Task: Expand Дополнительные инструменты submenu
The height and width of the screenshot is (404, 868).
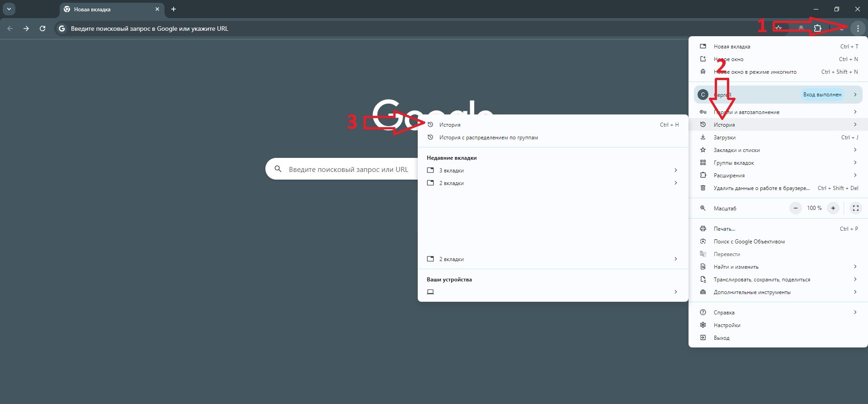Action: (x=778, y=292)
